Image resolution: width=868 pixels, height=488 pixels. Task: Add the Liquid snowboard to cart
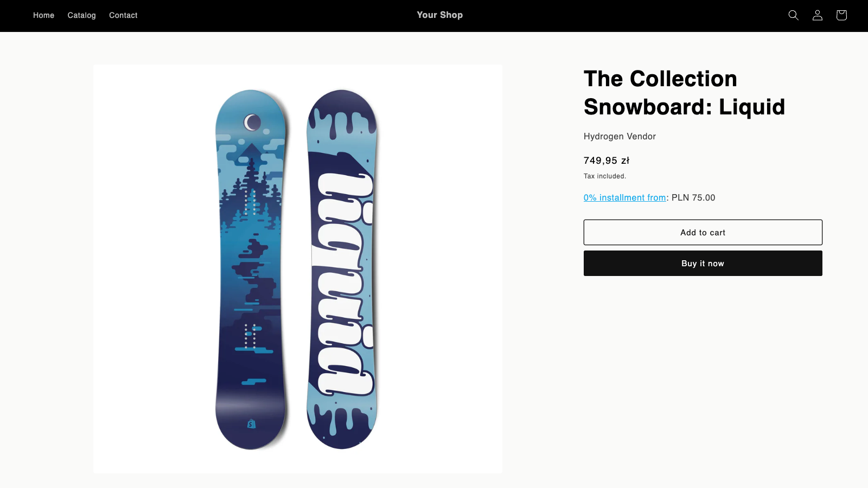pos(703,232)
